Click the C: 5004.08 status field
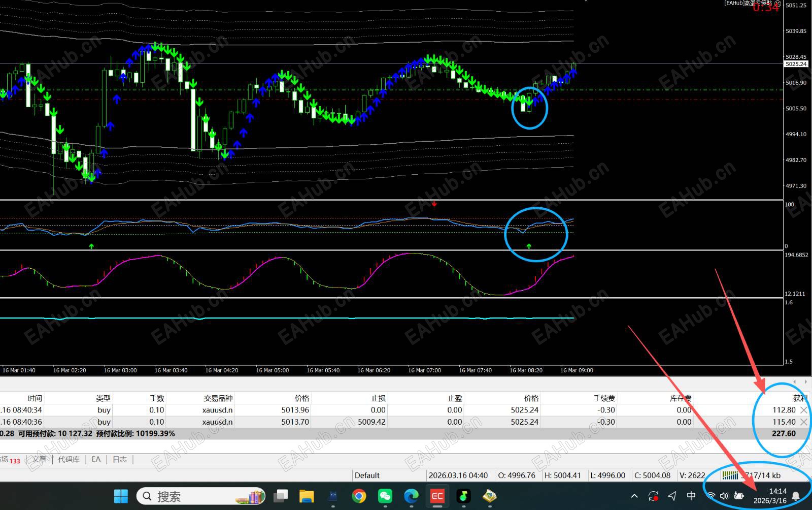The height and width of the screenshot is (510, 812). 653,475
